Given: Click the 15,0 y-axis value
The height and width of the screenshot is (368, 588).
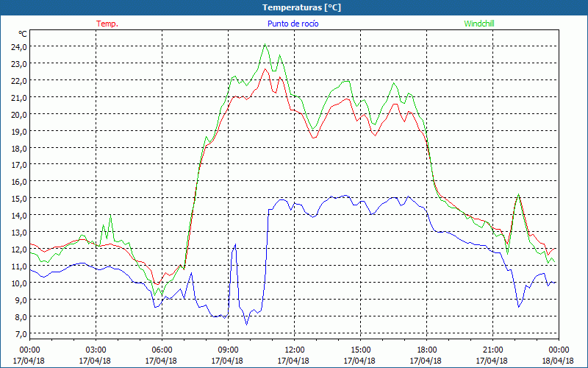Looking at the screenshot, I should [x=19, y=199].
